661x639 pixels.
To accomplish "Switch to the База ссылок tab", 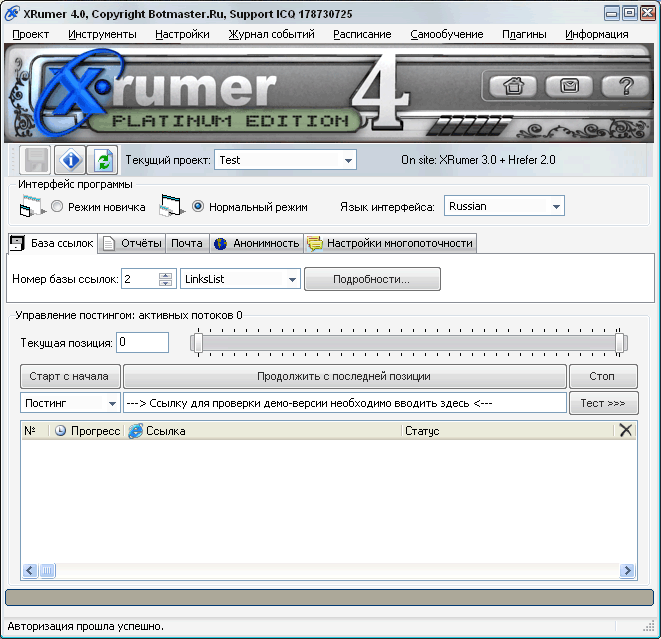I will point(53,243).
